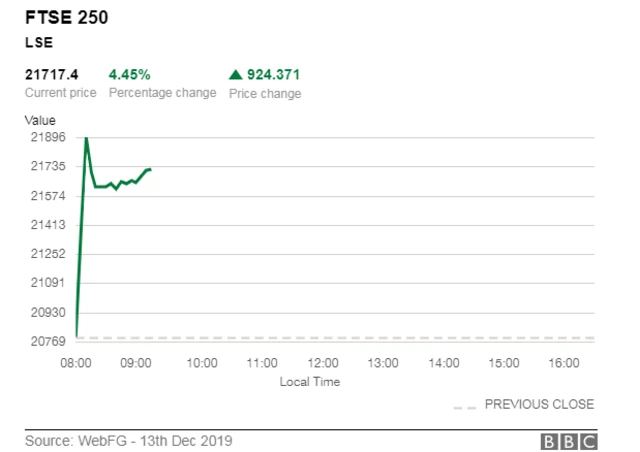Click the 12:00 time axis label

322,362
